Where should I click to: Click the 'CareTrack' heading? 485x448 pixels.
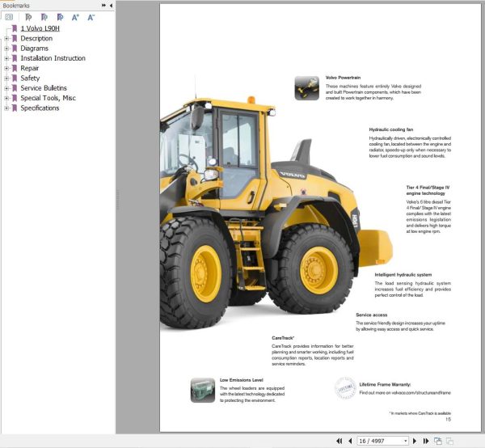[283, 338]
